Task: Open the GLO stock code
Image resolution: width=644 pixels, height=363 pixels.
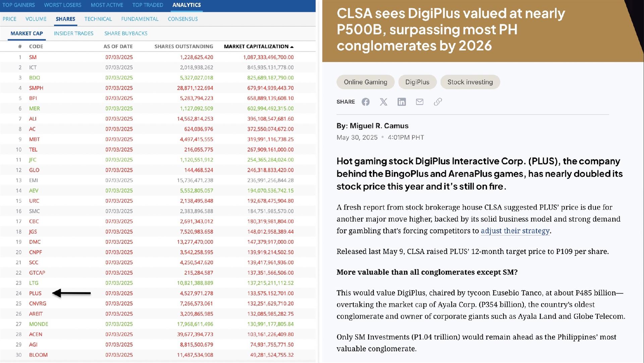Action: (x=34, y=170)
